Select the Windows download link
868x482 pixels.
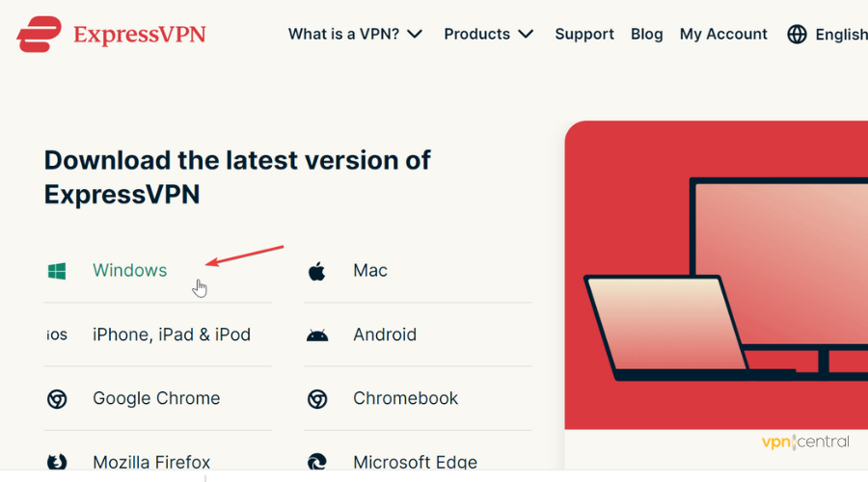pos(129,271)
